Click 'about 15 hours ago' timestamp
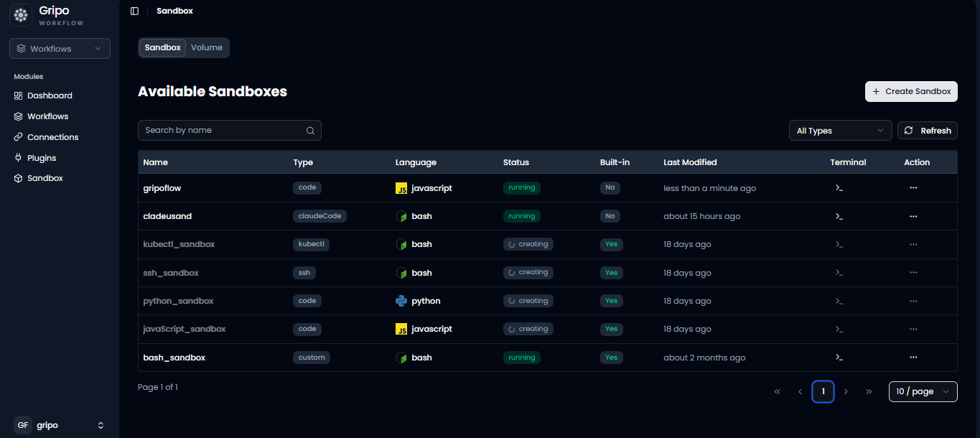 tap(702, 216)
